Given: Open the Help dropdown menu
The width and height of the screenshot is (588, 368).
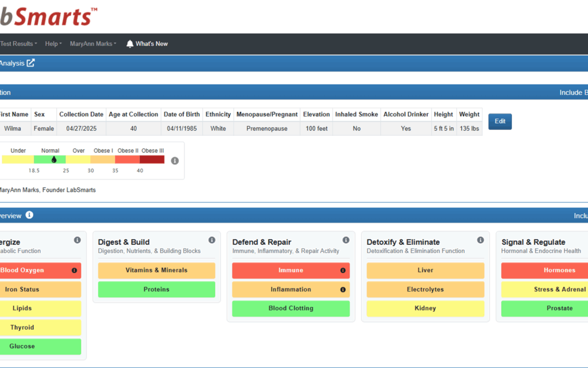Looking at the screenshot, I should click(53, 44).
